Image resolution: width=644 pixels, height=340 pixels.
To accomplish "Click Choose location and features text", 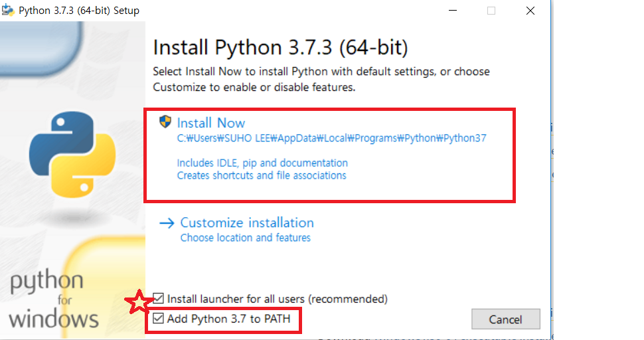I will point(245,238).
